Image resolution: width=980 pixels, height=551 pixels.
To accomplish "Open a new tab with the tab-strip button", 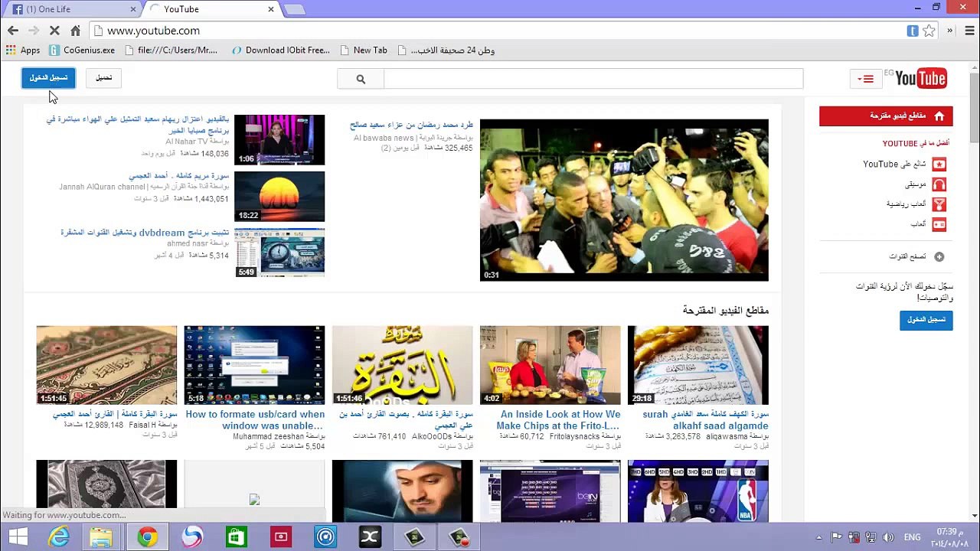I will pyautogui.click(x=295, y=9).
